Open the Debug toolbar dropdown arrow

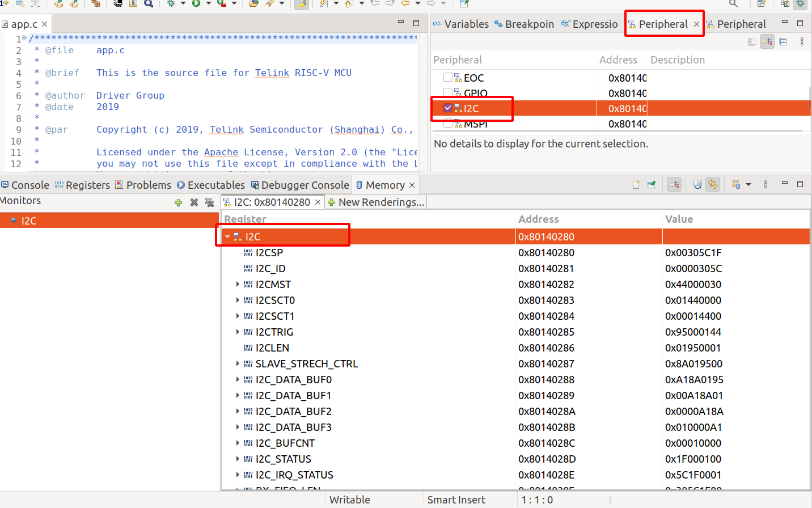coord(183,4)
